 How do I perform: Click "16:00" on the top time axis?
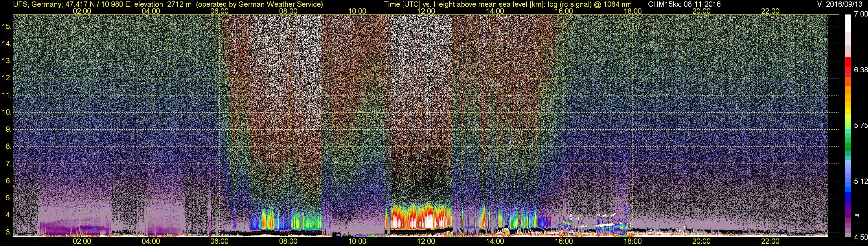(564, 11)
